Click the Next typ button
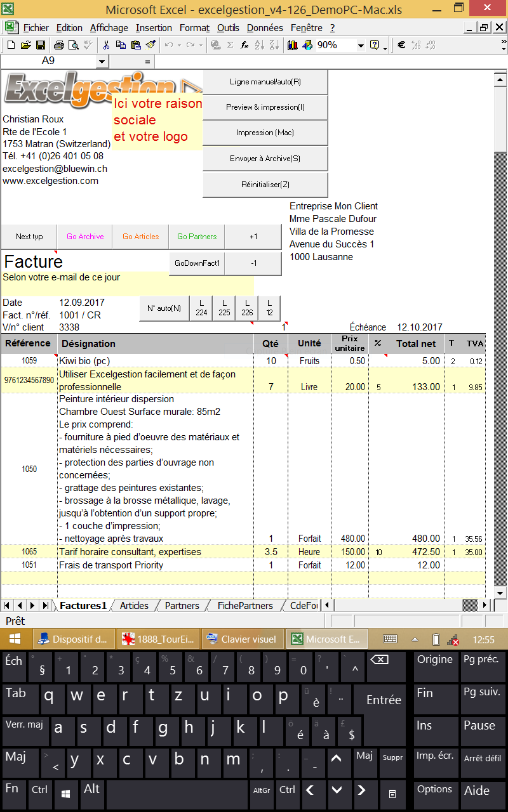The width and height of the screenshot is (508, 812). 29,237
